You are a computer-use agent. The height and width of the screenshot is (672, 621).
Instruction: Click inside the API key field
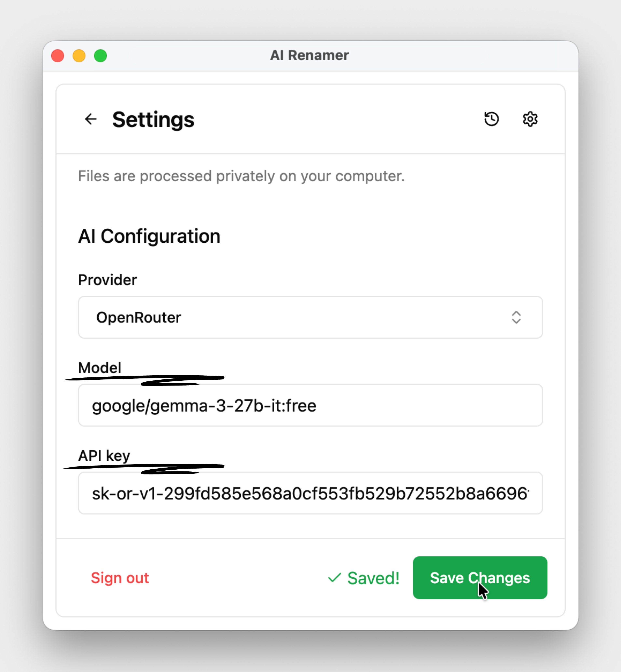310,493
